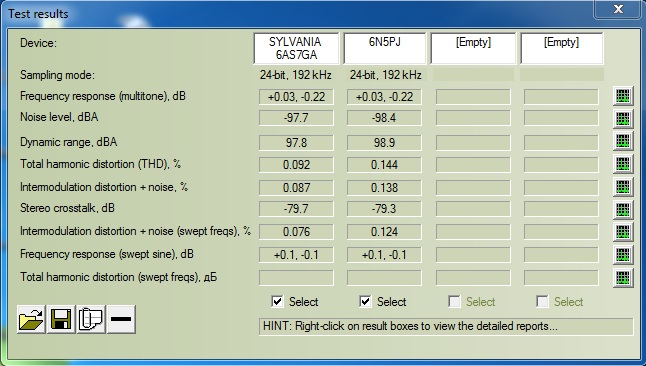This screenshot has height=366, width=646.
Task: Open graph for Stereo crosstalk row
Action: (x=623, y=209)
